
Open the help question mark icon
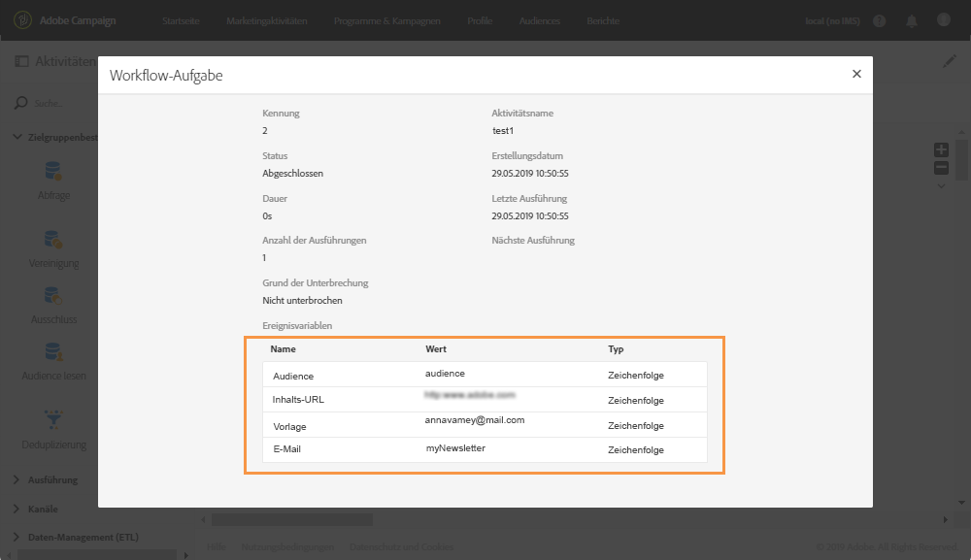(880, 21)
